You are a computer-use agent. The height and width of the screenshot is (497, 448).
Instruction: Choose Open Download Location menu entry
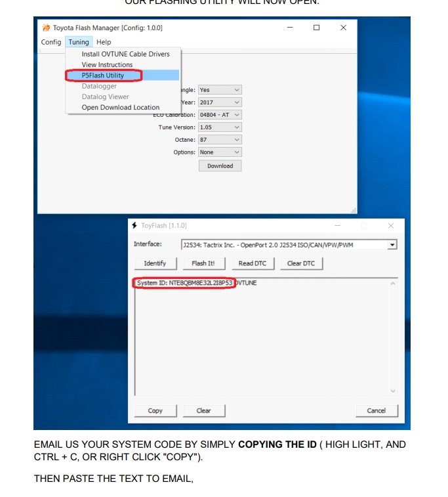[x=120, y=108]
